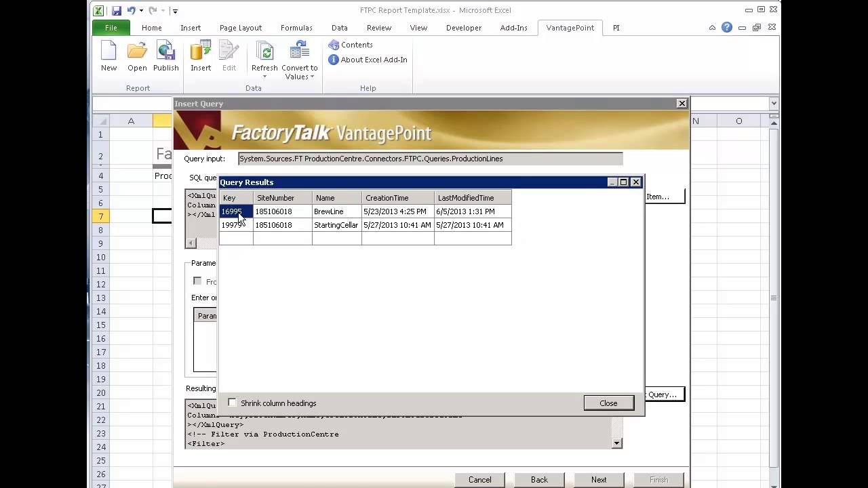Select the CreationTime column header
Image resolution: width=868 pixels, height=488 pixels.
point(398,198)
